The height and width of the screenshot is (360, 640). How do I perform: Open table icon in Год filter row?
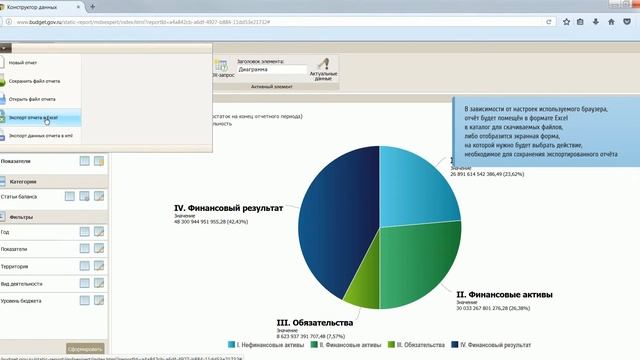[x=84, y=232]
